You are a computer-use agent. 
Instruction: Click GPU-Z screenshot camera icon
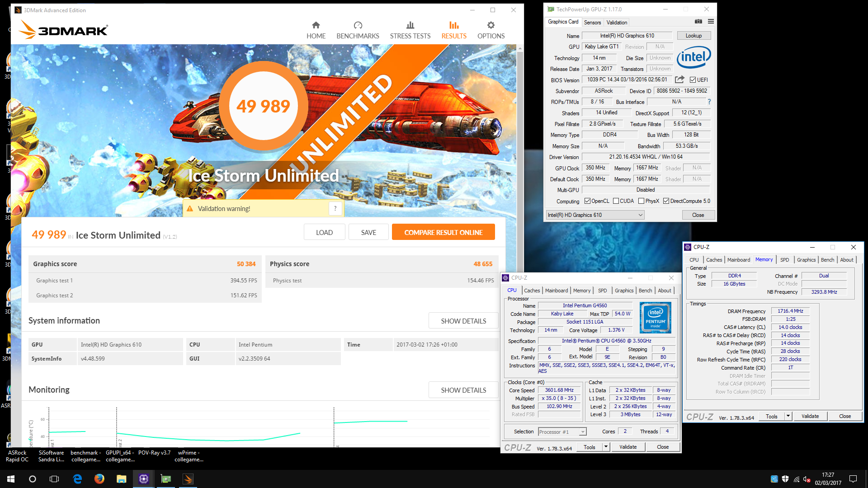(698, 21)
